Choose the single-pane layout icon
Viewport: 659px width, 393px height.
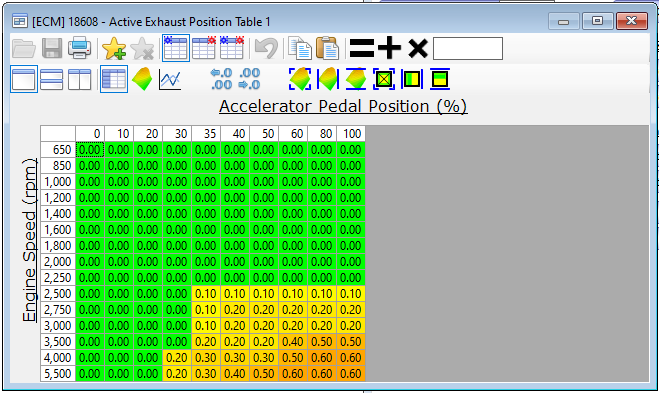[x=24, y=79]
